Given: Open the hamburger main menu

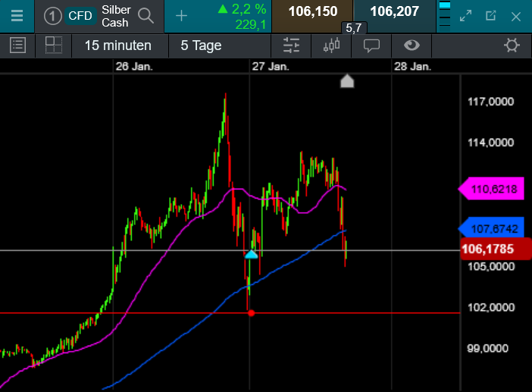Looking at the screenshot, I should 17,15.
